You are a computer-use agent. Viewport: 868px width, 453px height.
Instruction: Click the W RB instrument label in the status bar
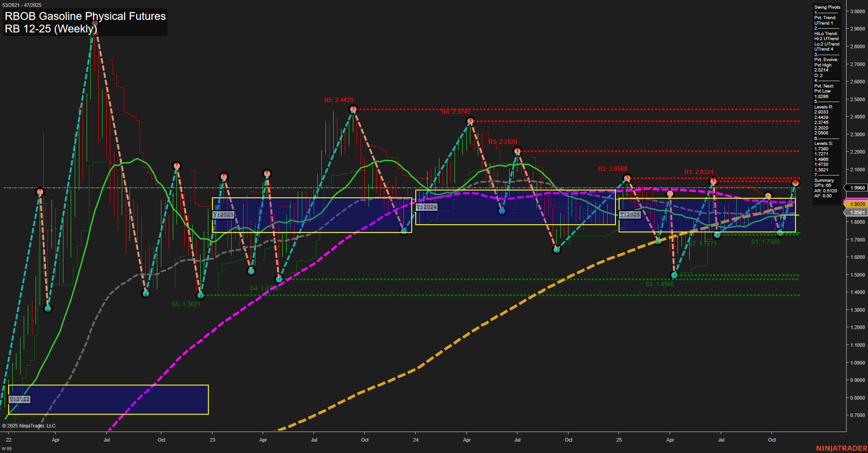[6, 448]
